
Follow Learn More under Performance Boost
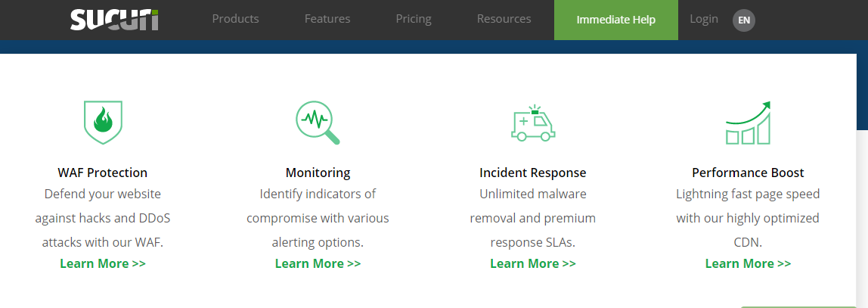click(x=748, y=263)
